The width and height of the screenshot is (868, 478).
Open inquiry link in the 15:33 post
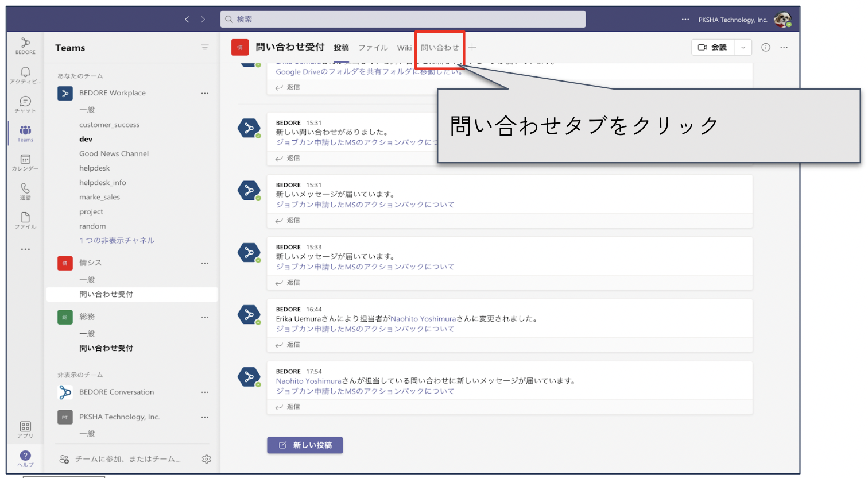coord(365,267)
